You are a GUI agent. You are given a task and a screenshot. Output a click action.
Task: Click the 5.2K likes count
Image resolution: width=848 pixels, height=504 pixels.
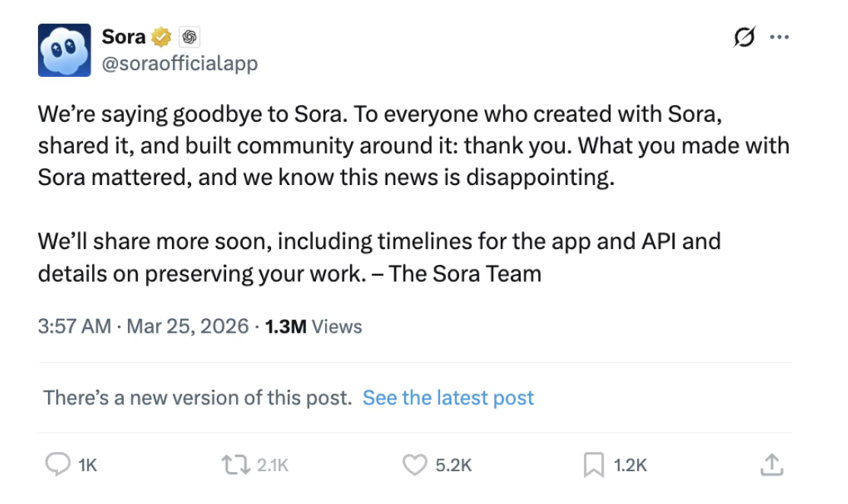454,465
